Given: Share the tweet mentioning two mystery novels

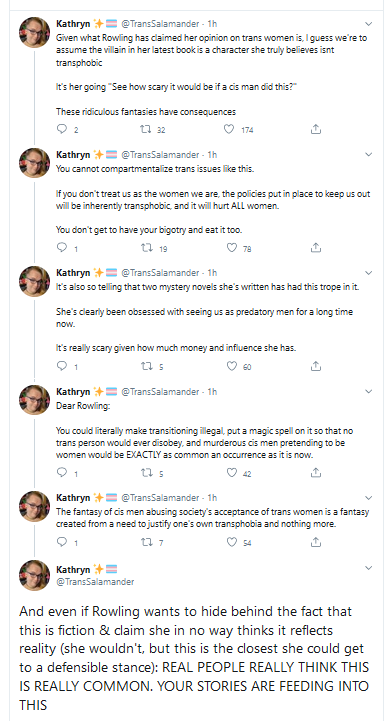Looking at the screenshot, I should pyautogui.click(x=315, y=366).
